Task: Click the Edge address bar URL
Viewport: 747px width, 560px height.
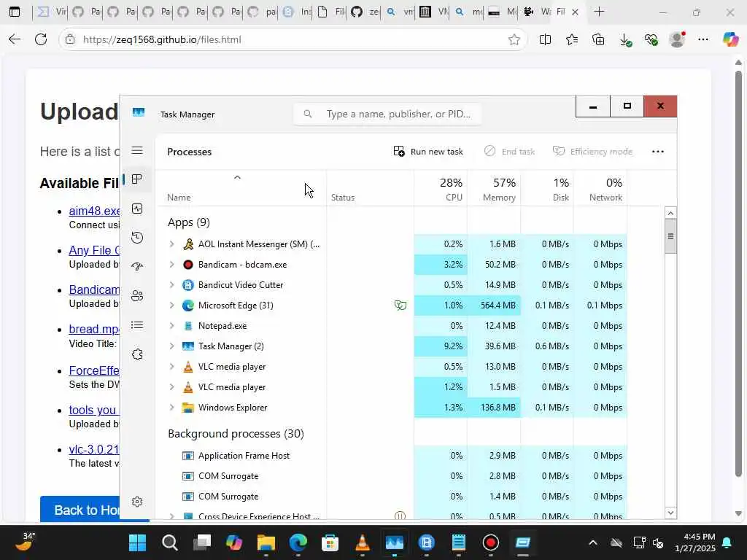Action: (x=162, y=39)
